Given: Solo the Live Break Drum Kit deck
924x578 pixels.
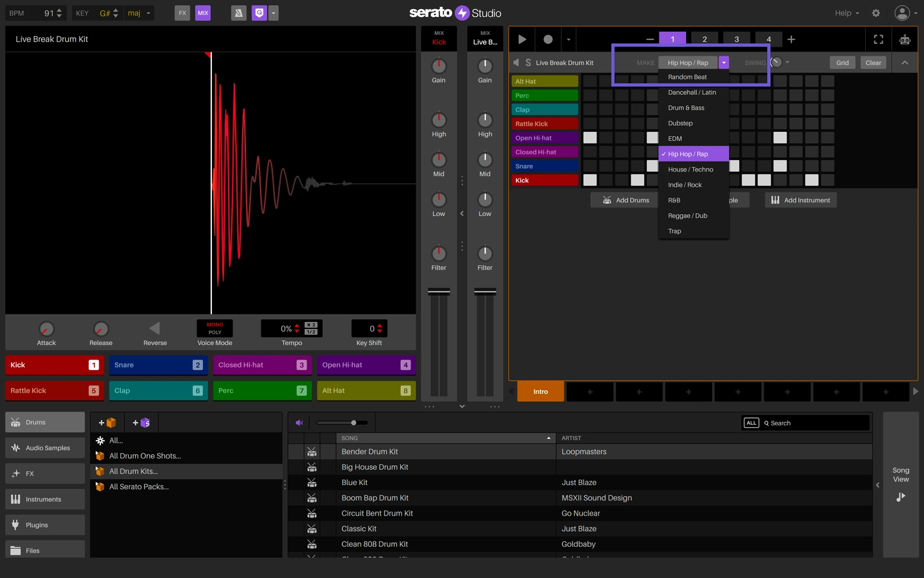Looking at the screenshot, I should pos(528,62).
